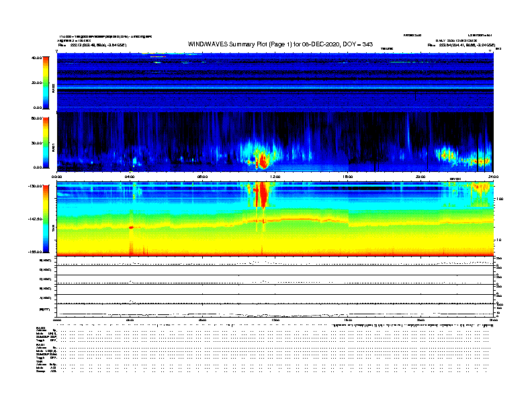Click the RAD2 vertical panel label
532x411 pixels.
click(x=53, y=88)
